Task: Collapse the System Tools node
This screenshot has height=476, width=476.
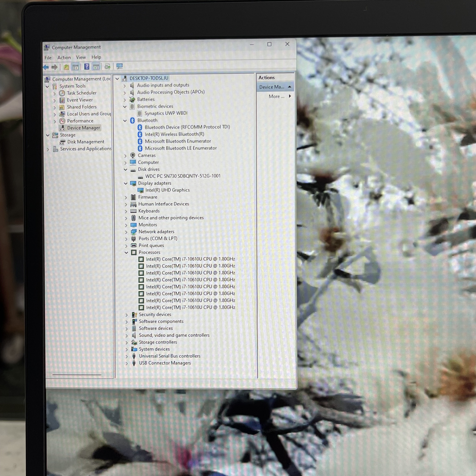Action: pos(47,87)
